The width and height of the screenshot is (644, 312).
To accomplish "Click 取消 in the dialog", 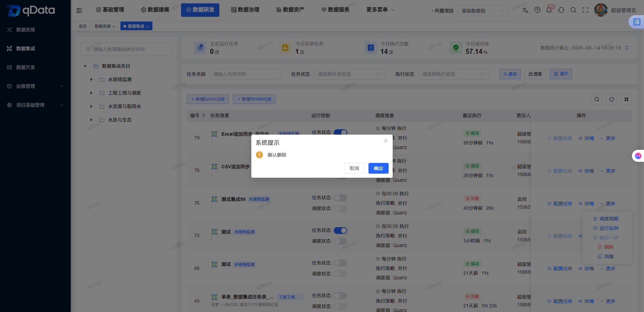I will pyautogui.click(x=354, y=168).
